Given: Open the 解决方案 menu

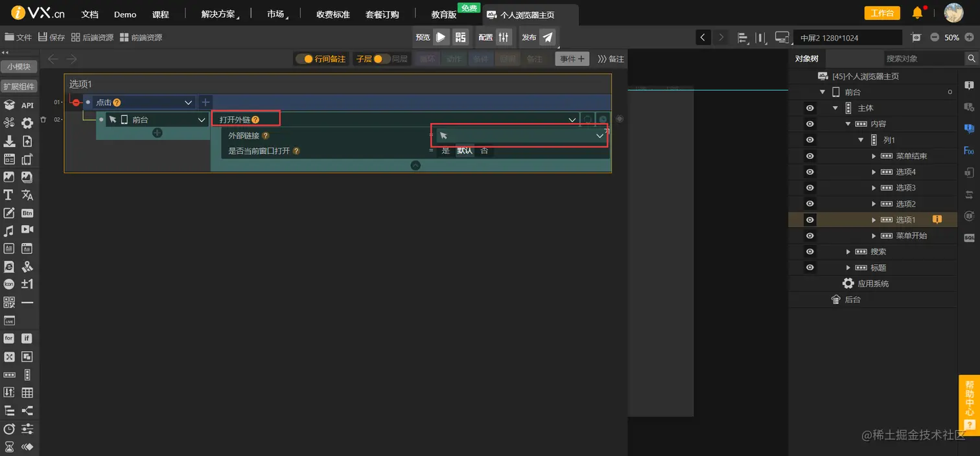Looking at the screenshot, I should pos(220,14).
